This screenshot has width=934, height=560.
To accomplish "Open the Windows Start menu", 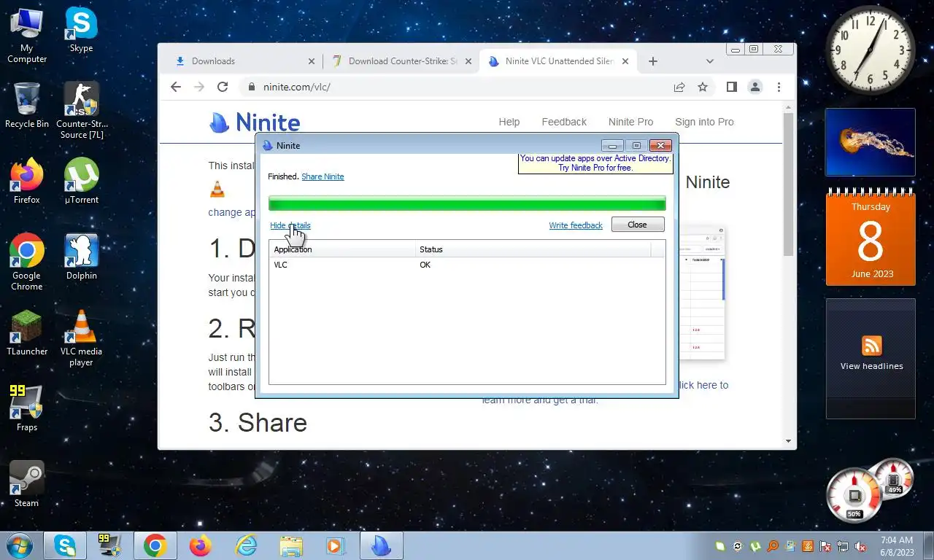I will click(19, 545).
